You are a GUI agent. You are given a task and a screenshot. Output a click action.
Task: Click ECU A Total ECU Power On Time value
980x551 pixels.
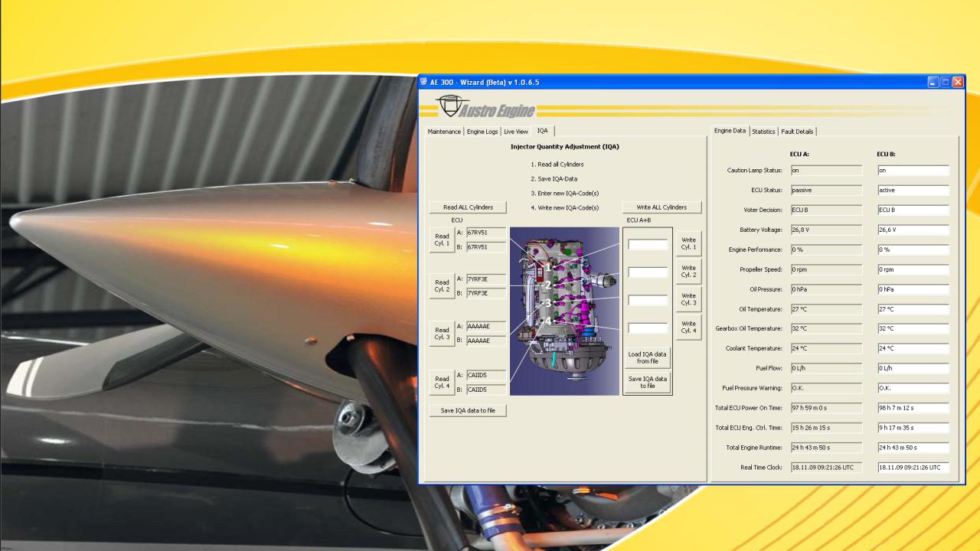tap(826, 408)
